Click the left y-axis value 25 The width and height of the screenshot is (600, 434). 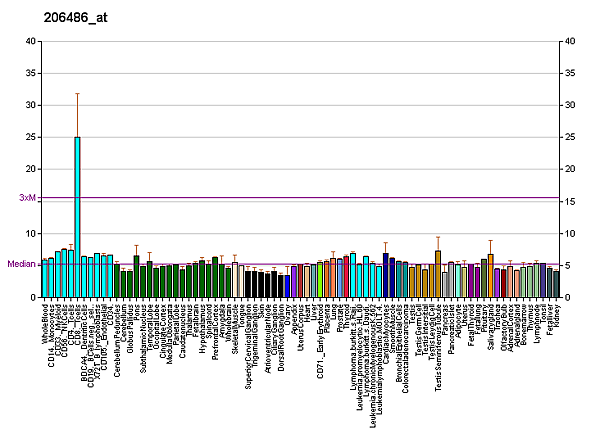[x=31, y=137]
